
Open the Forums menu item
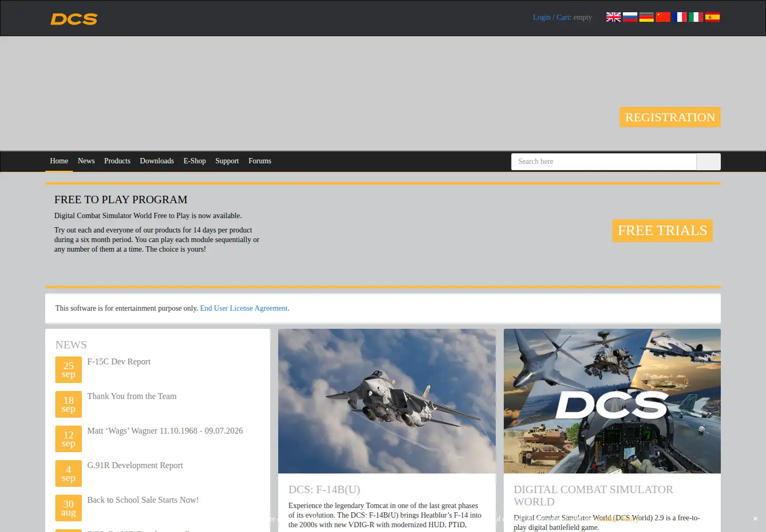pos(260,161)
